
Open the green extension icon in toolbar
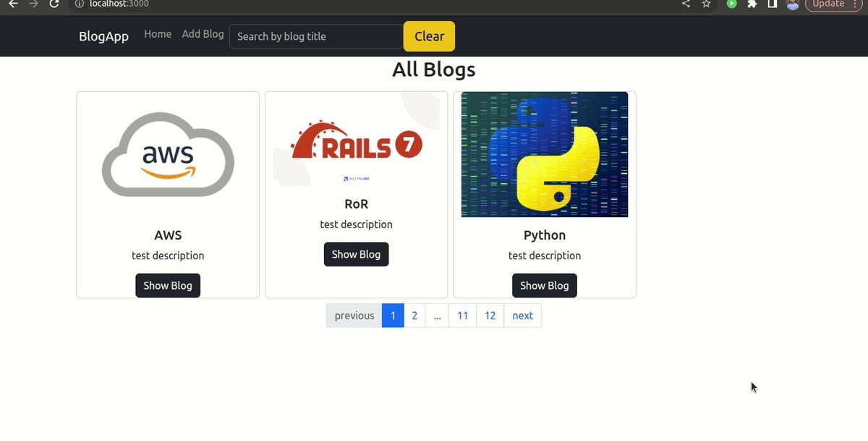pos(732,4)
